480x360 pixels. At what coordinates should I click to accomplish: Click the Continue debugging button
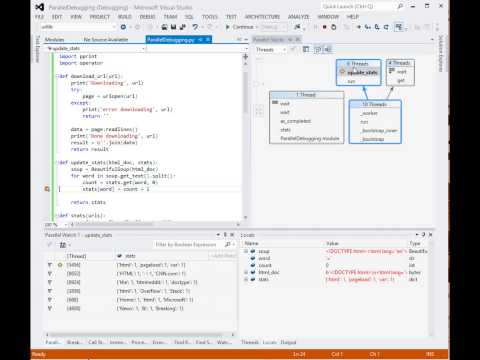coord(239,27)
